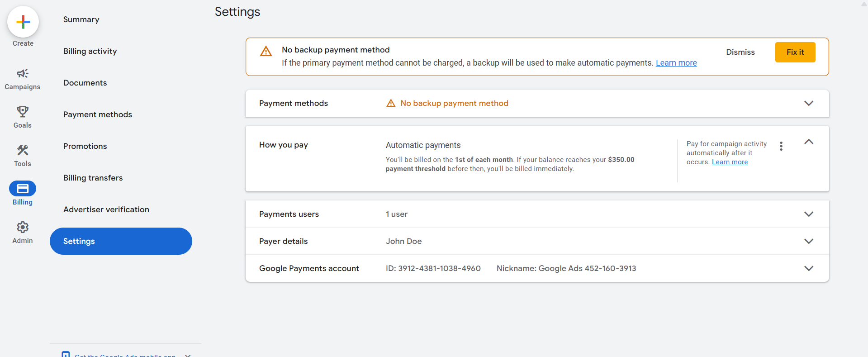Click the 1 user value

point(397,214)
